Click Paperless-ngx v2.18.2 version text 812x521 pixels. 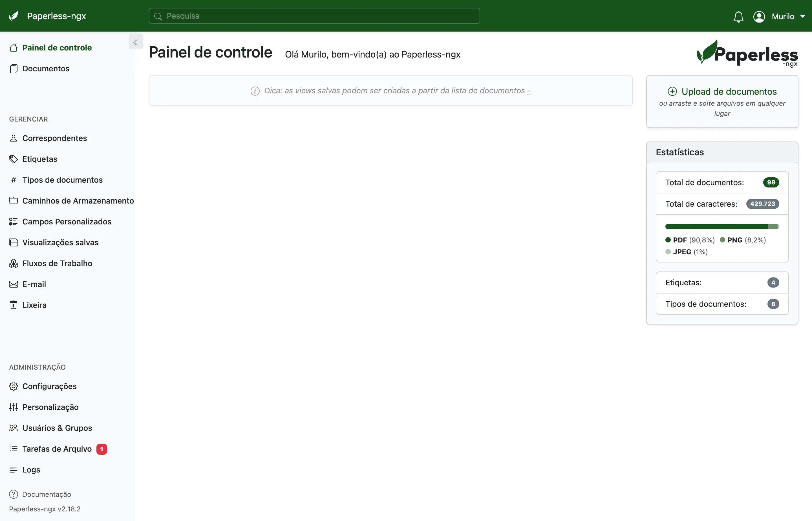tap(45, 509)
